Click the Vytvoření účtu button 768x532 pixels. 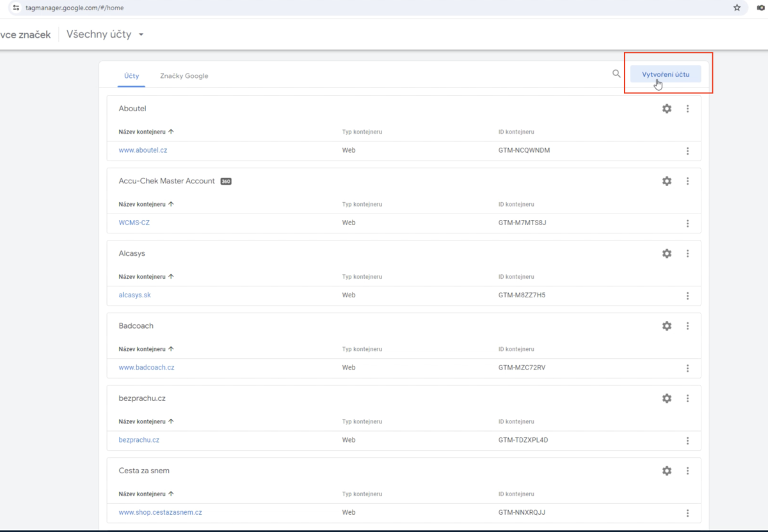tap(666, 75)
